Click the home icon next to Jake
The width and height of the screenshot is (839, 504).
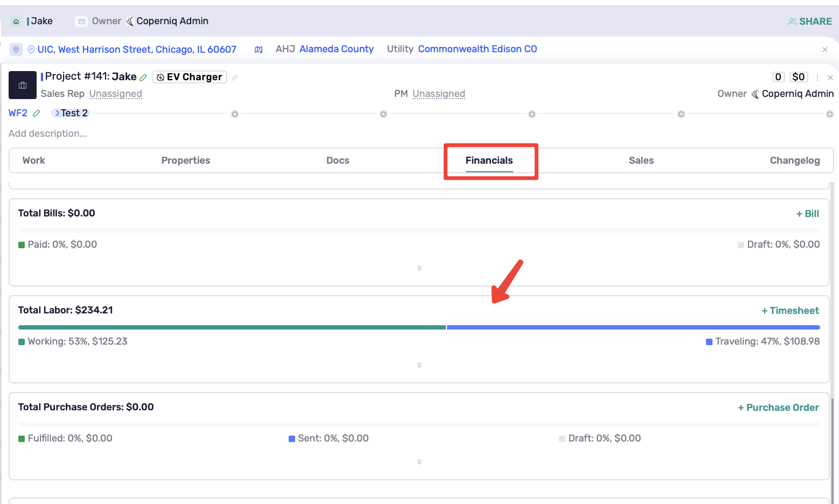click(x=16, y=22)
